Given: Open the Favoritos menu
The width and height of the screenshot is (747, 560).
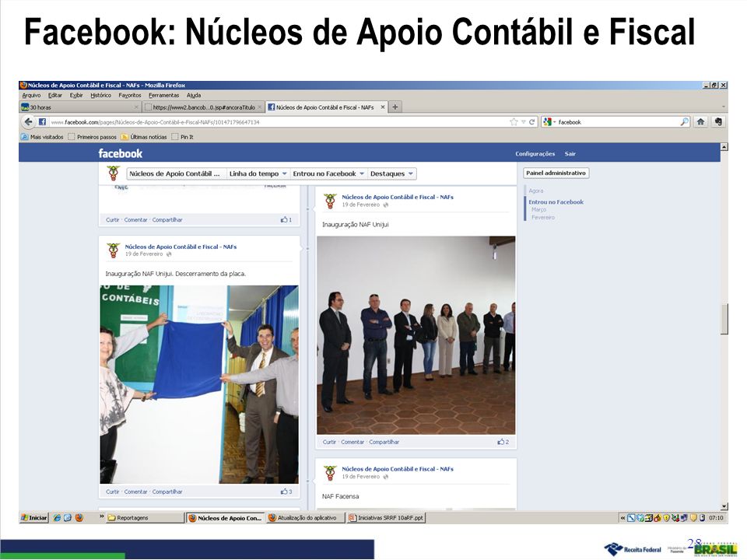Looking at the screenshot, I should point(130,95).
